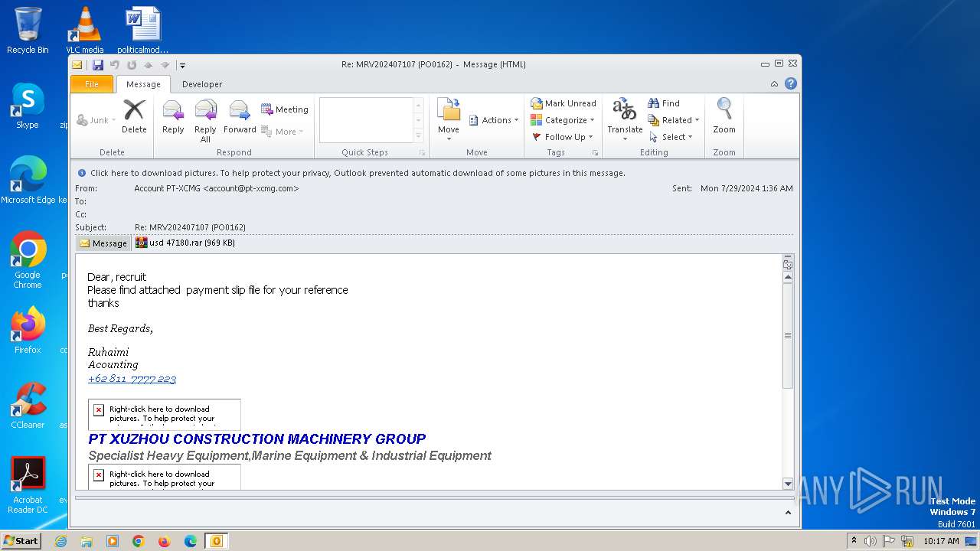Open the File tab
Image resolution: width=980 pixels, height=551 pixels.
point(92,84)
